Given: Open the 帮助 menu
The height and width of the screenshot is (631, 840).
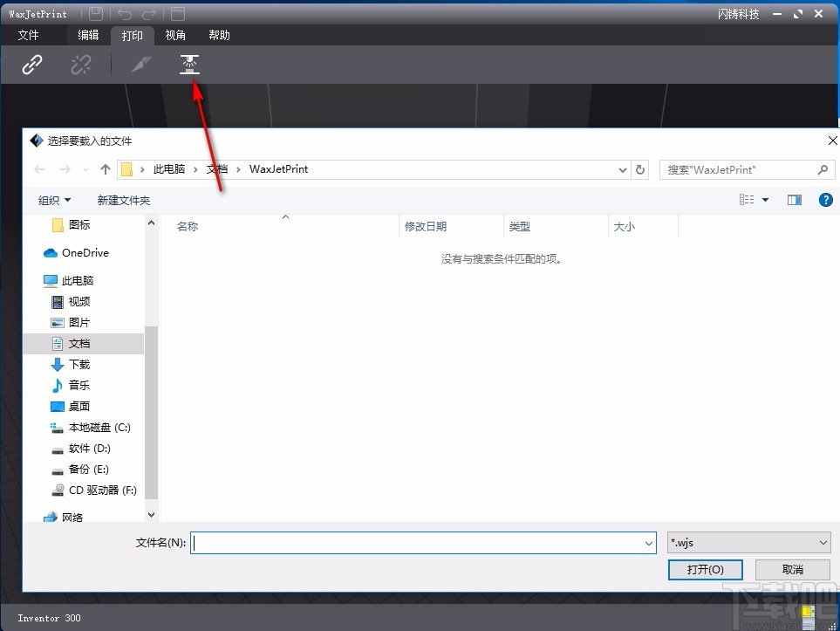Looking at the screenshot, I should click(219, 36).
